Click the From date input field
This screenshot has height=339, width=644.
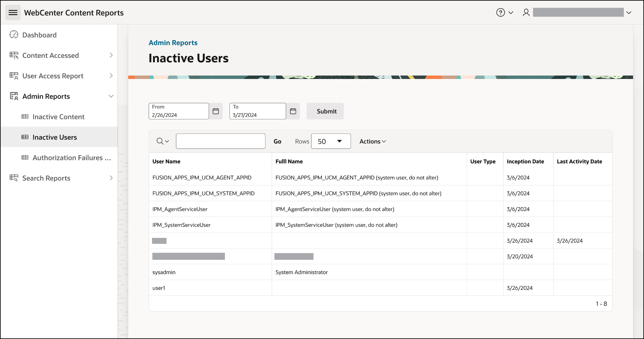coord(179,111)
